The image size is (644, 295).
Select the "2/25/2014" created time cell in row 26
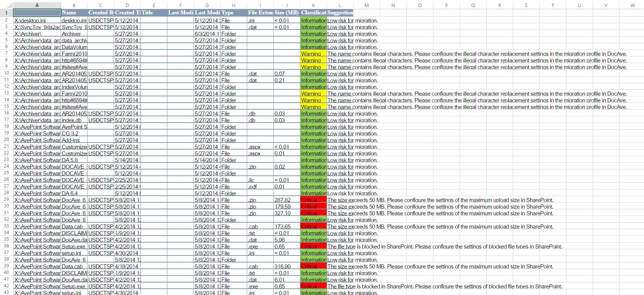click(127, 180)
